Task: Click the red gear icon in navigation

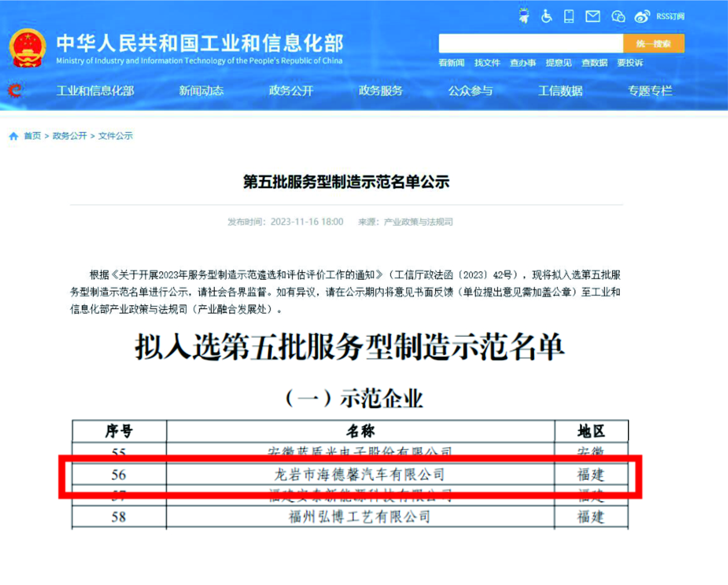Action: coord(15,90)
